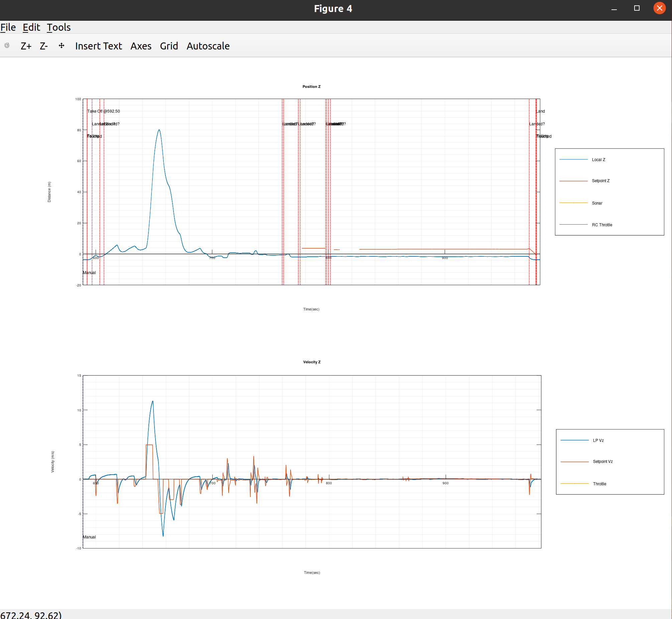Click the Setpoint Vz legend entry

[x=602, y=462]
